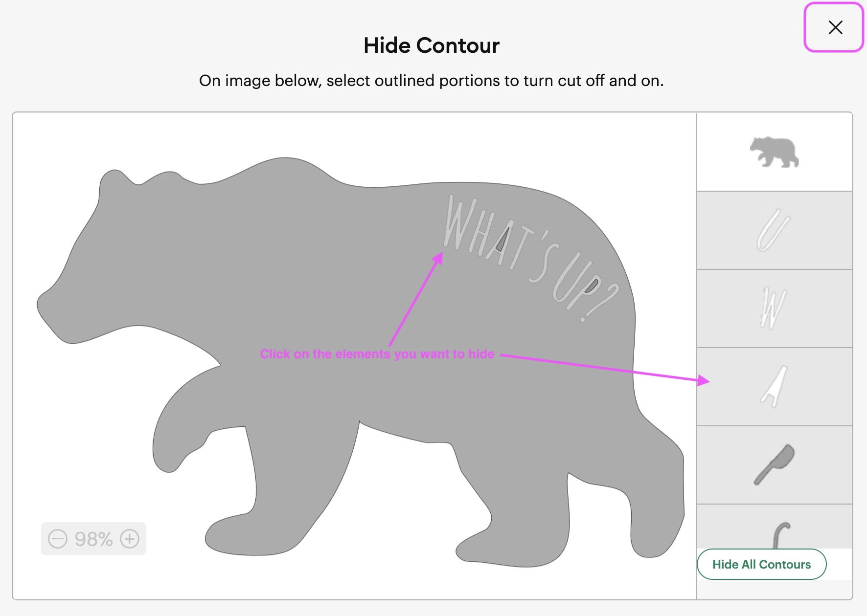Screen dimensions: 867x616
Task: Close the Hide Contour dialog
Action: click(835, 27)
